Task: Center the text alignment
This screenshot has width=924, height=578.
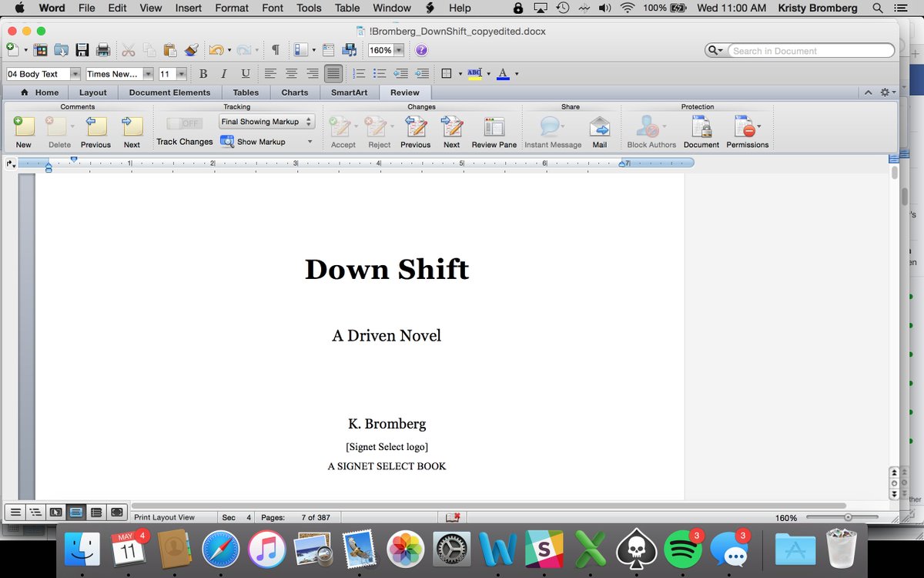Action: coord(292,74)
